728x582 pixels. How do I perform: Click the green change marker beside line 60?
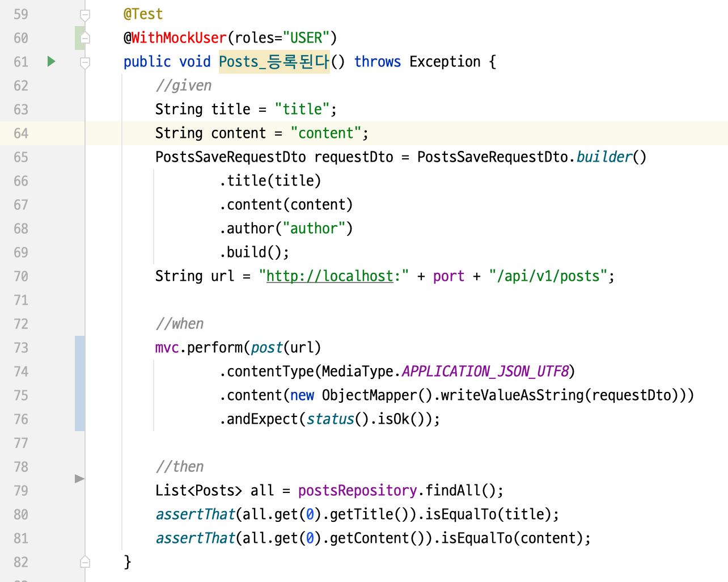tap(80, 38)
